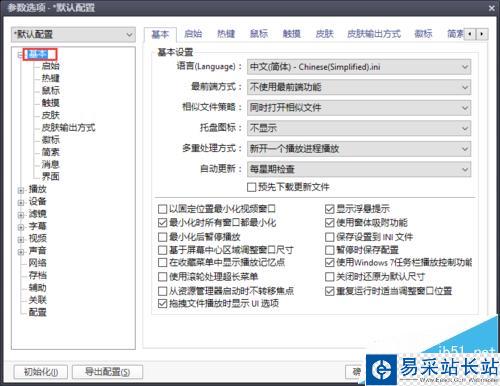Viewport: 500px width, 386px height.
Task: Enable 暂停时保存配置 option
Action: click(x=329, y=250)
